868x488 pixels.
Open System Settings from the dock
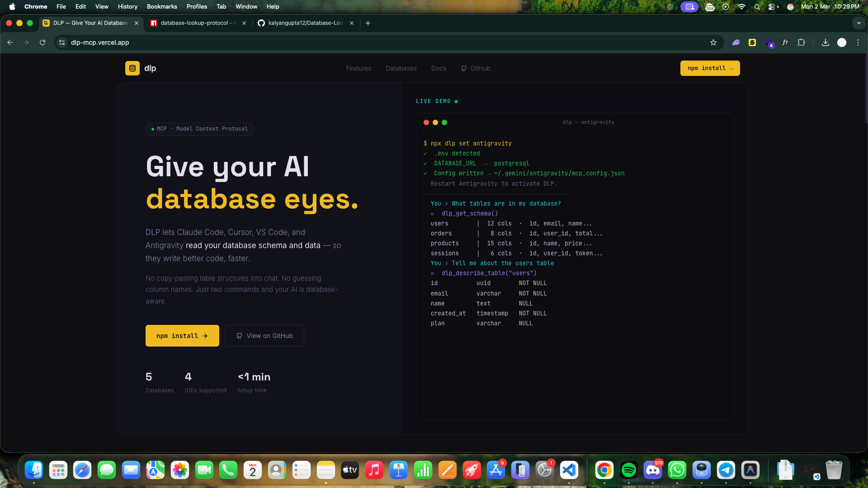[545, 470]
